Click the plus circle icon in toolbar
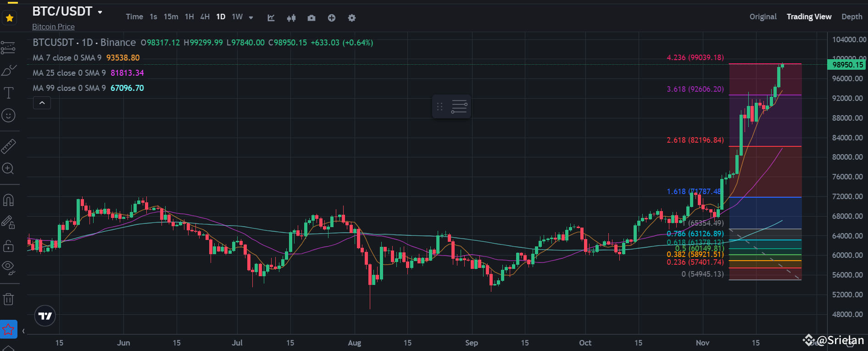 click(x=332, y=18)
